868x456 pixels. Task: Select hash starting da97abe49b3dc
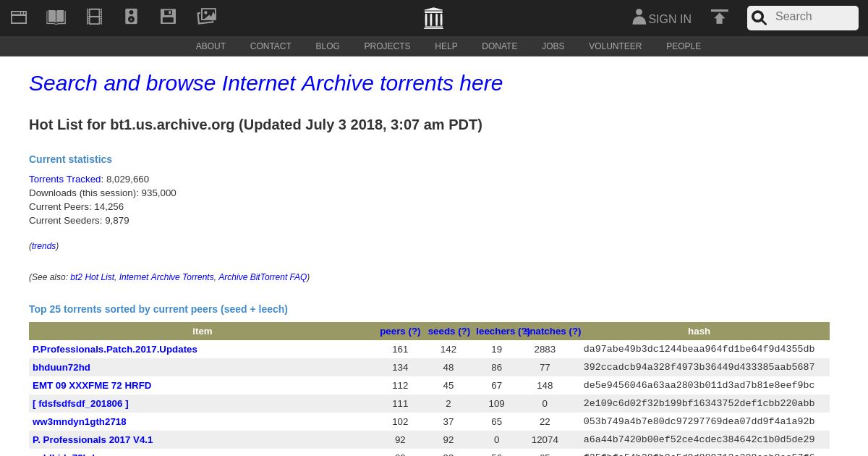pos(699,350)
